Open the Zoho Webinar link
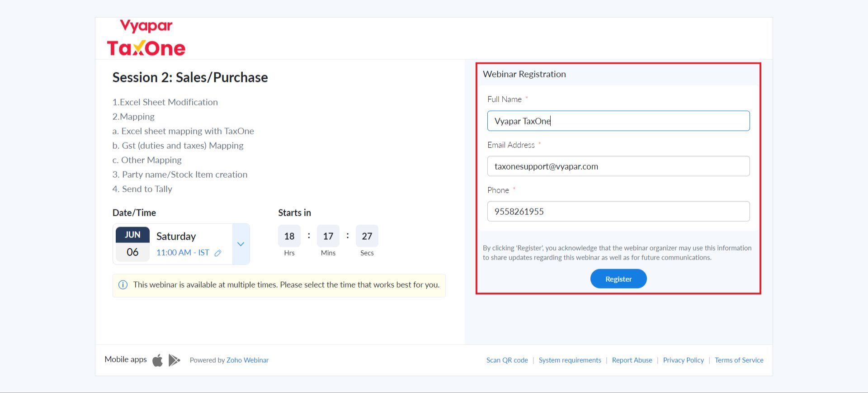This screenshot has height=393, width=868. pyautogui.click(x=247, y=360)
